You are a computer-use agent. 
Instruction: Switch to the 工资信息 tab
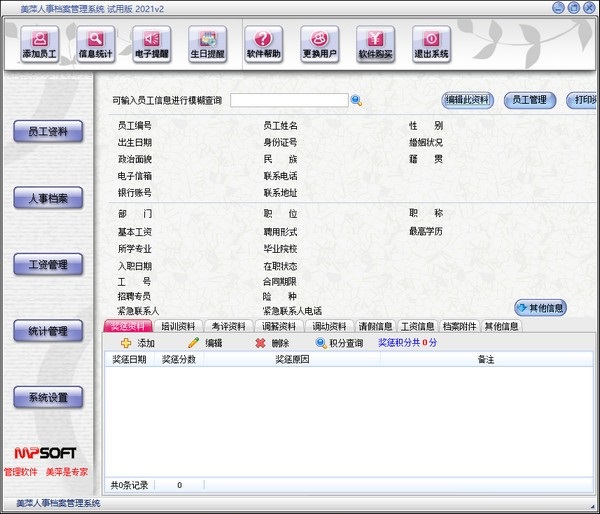point(417,326)
